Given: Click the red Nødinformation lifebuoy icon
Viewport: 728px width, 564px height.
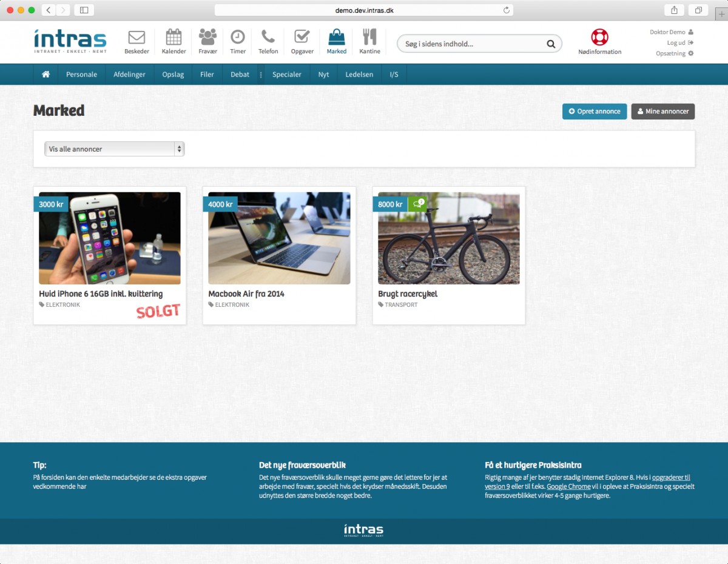Looking at the screenshot, I should coord(599,38).
